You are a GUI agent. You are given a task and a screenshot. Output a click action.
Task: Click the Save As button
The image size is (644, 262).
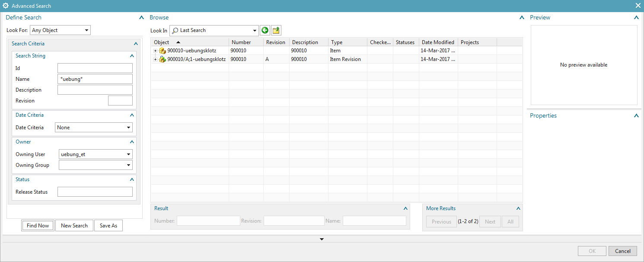108,226
